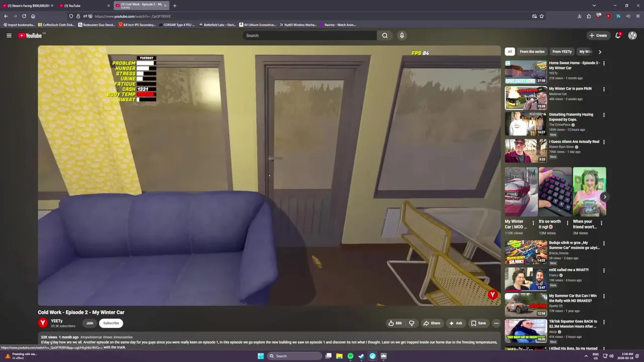Select the From YEETy chip

562,51
